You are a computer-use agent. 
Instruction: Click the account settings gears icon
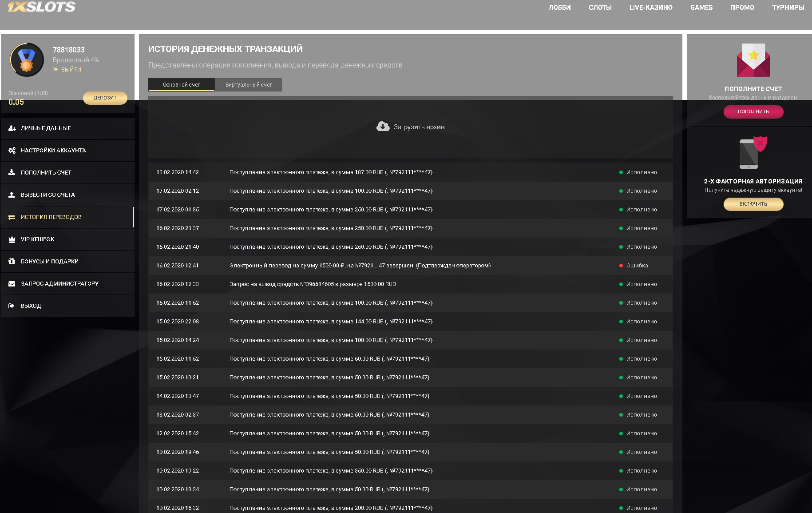(12, 151)
